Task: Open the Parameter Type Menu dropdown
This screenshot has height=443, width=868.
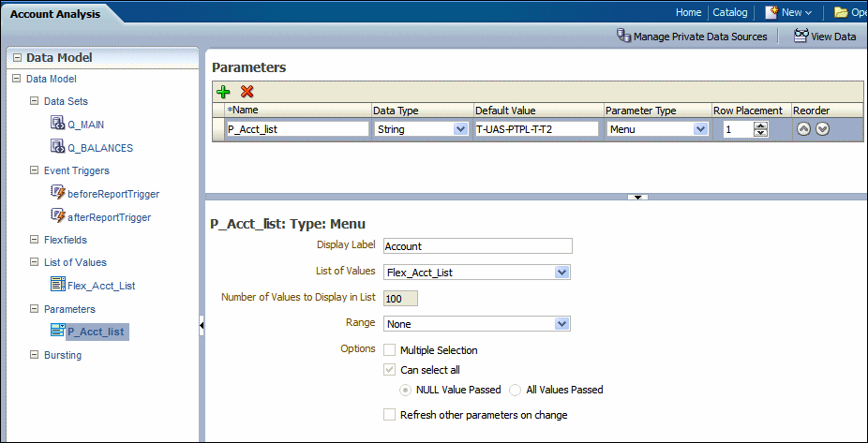Action: coord(700,129)
